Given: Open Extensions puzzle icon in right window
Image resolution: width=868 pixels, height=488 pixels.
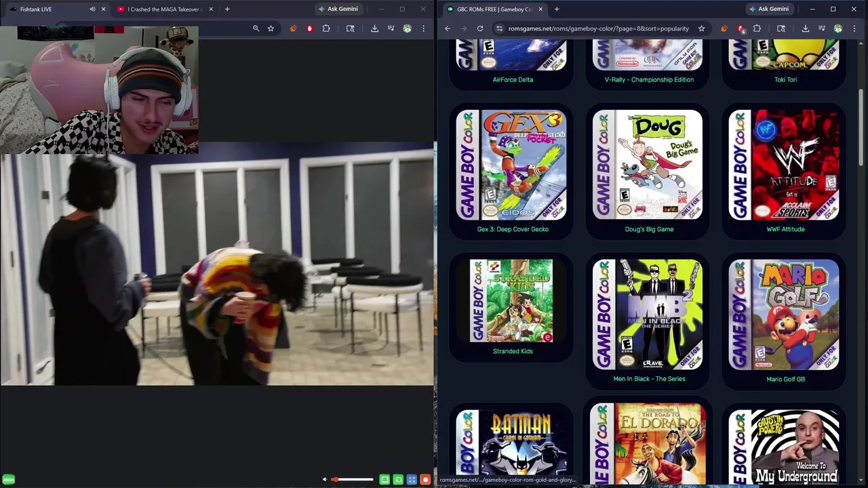Looking at the screenshot, I should pos(757,28).
